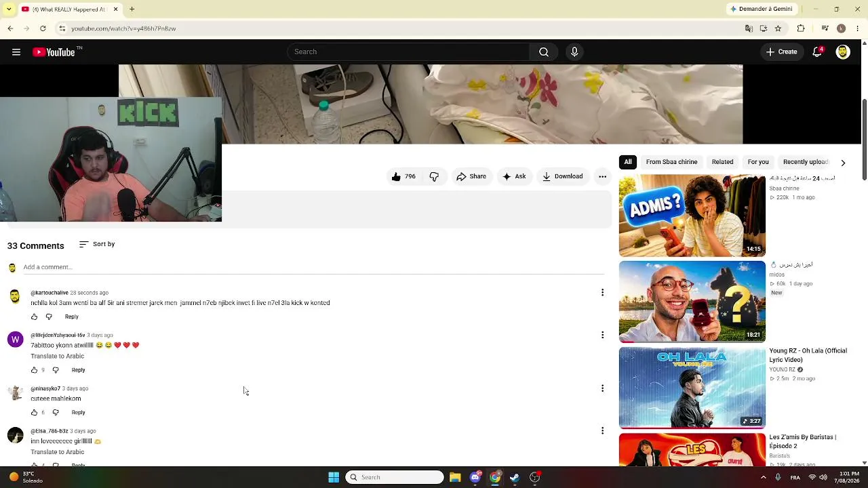This screenshot has width=868, height=488.
Task: Like the comment by @kartouchalive
Action: (x=34, y=317)
